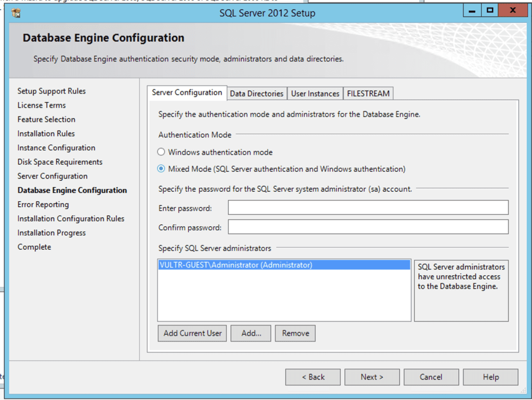Click the SQL Server Setup title bar icon

(x=16, y=12)
